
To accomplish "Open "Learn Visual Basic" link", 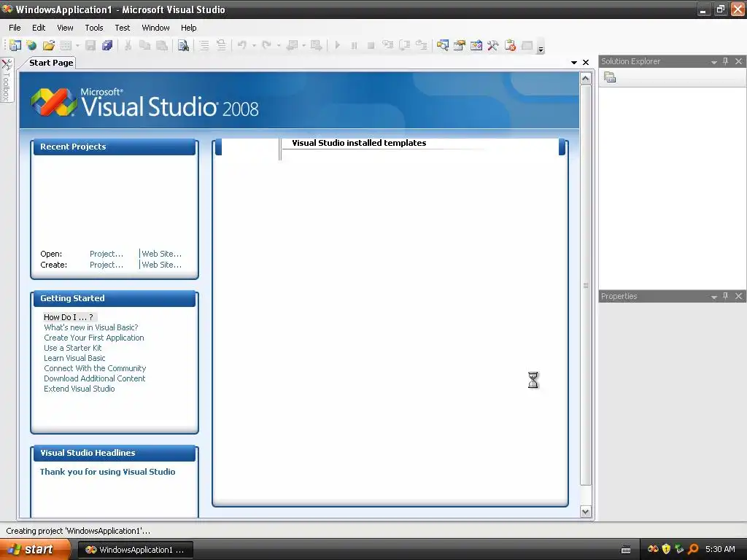I will 74,358.
